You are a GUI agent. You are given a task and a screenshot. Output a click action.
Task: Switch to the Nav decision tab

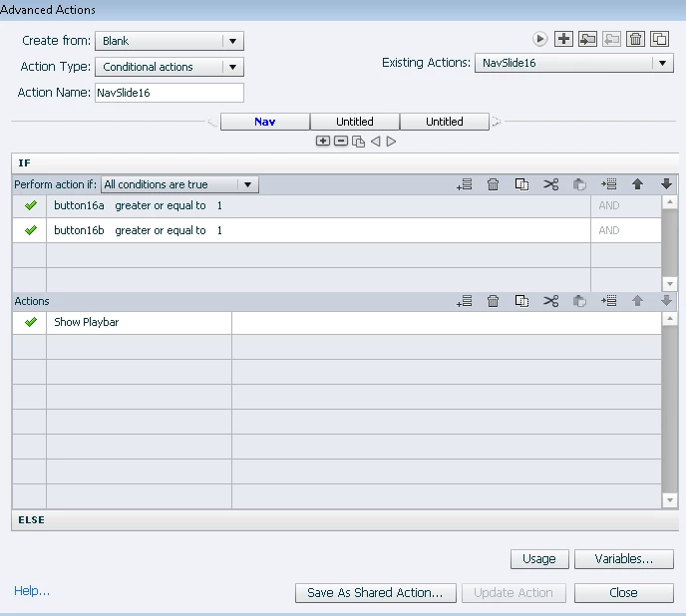265,122
